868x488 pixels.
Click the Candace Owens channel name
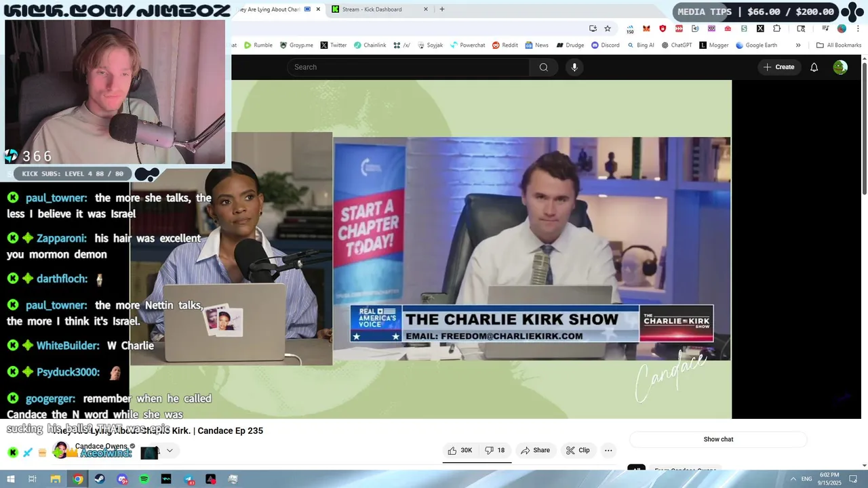point(101,446)
